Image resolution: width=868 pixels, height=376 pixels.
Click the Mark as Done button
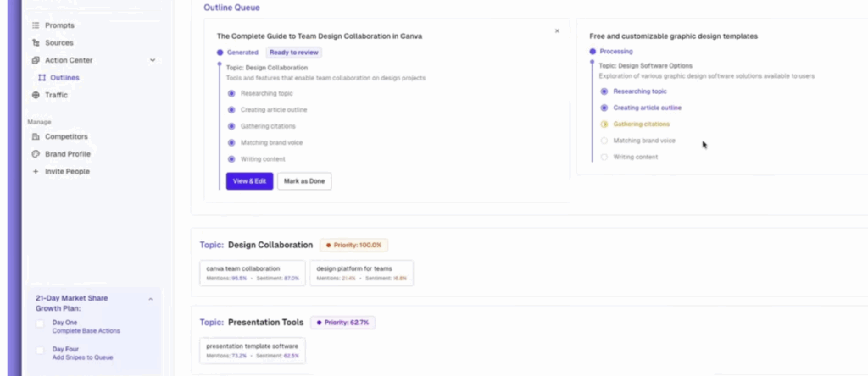point(304,180)
